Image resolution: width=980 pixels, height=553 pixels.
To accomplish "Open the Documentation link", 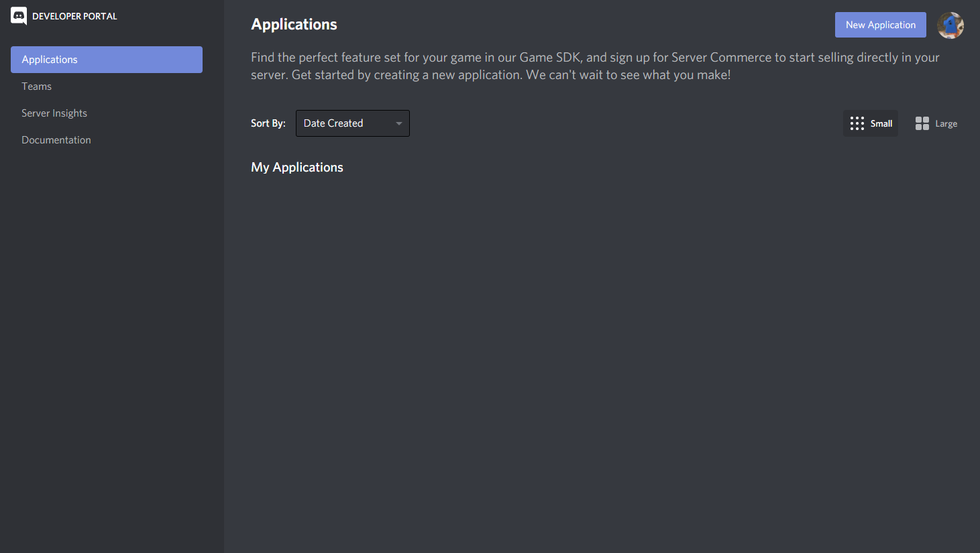I will 56,140.
